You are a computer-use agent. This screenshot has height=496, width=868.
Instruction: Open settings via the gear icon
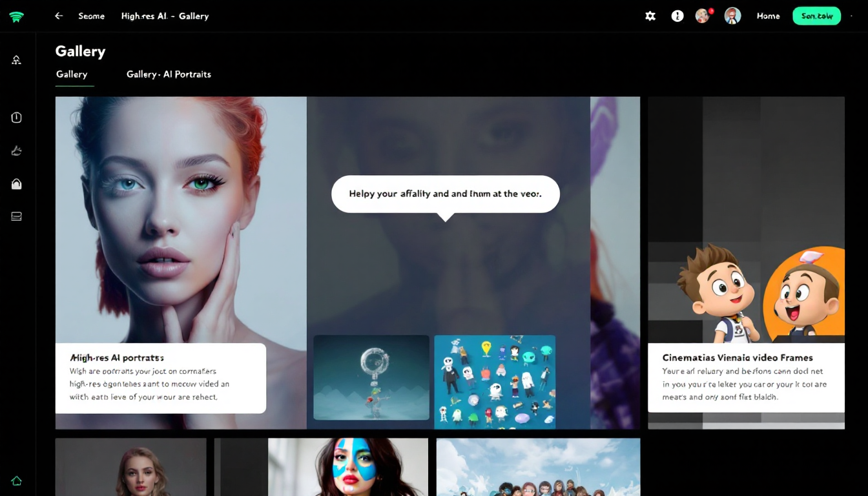tap(650, 16)
